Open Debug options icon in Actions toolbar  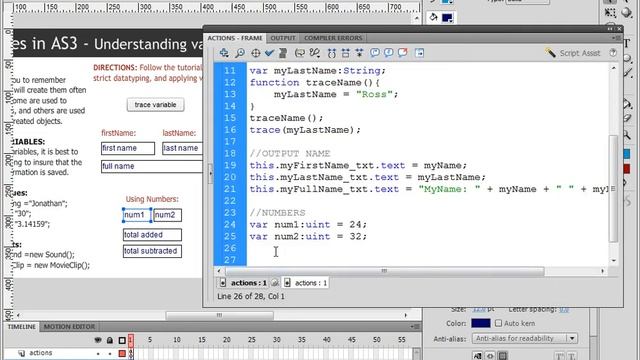coord(314,53)
